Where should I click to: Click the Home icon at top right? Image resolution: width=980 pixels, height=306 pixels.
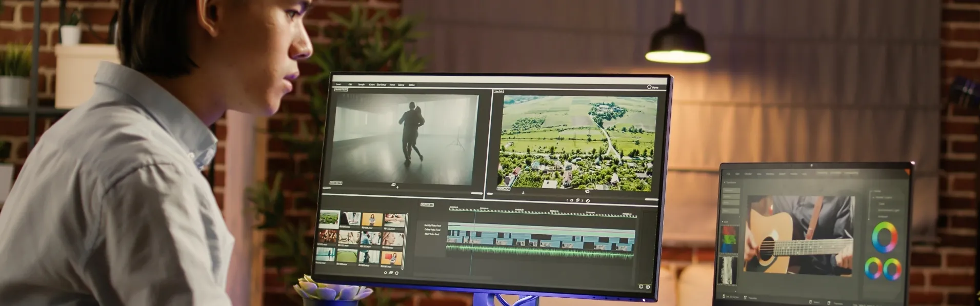[649, 87]
